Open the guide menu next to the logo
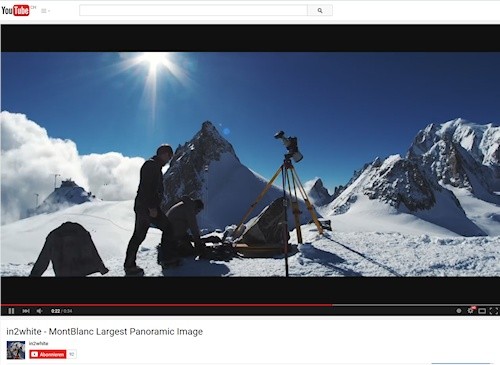The height and width of the screenshot is (365, 500). [x=45, y=11]
